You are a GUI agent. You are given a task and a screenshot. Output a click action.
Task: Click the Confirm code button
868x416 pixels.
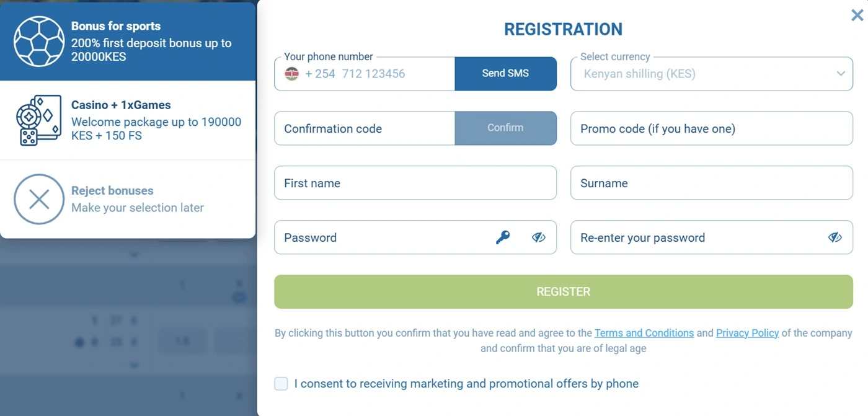[505, 128]
